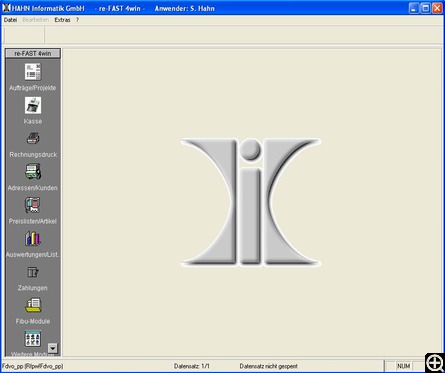445x373 pixels.
Task: Maximize the re-FAST 4win window
Action: pyautogui.click(x=425, y=8)
